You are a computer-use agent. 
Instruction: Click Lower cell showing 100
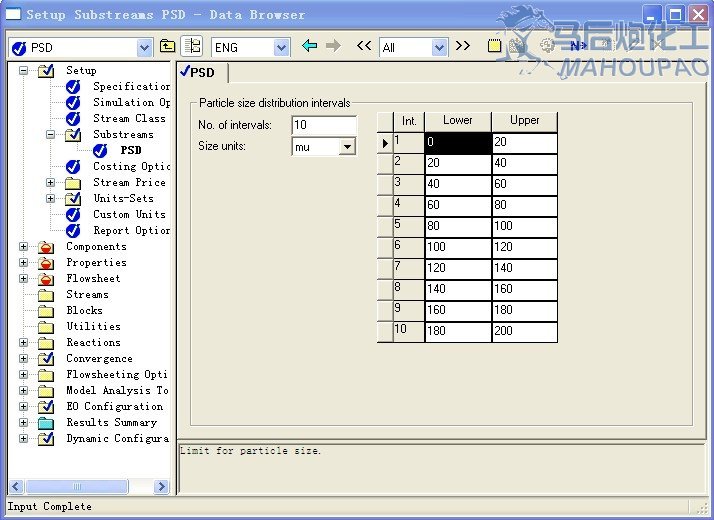pyautogui.click(x=458, y=248)
